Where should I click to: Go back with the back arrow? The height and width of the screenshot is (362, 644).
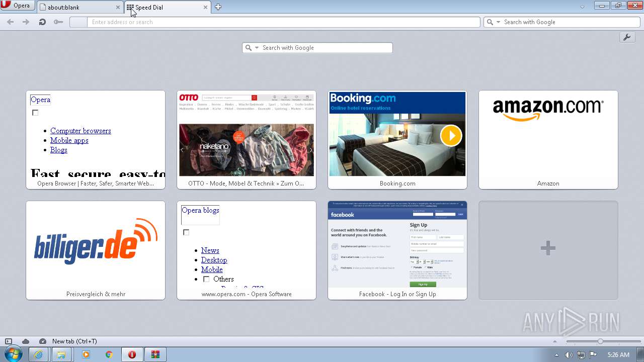[10, 22]
